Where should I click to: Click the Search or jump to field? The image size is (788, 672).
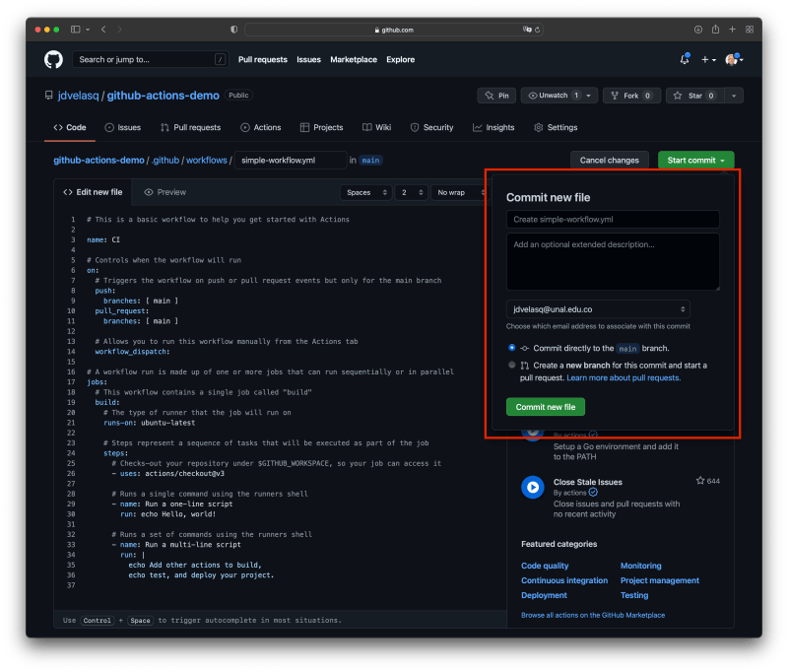coord(151,59)
